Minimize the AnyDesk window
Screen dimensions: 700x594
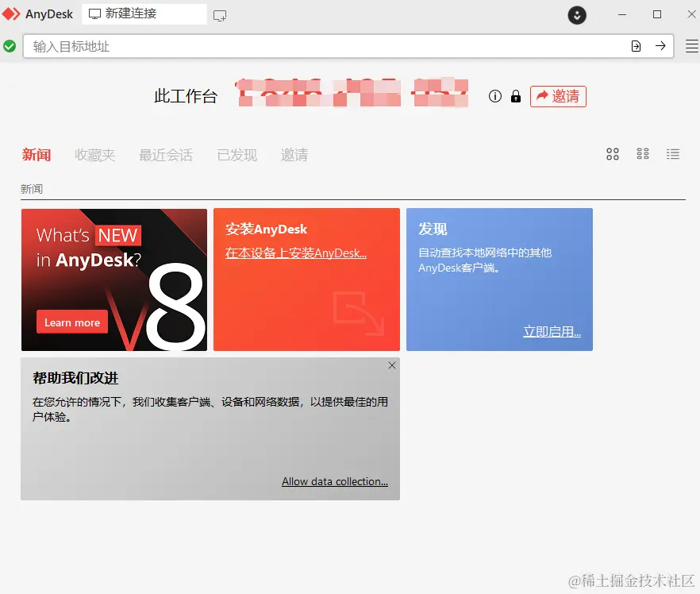tap(622, 15)
